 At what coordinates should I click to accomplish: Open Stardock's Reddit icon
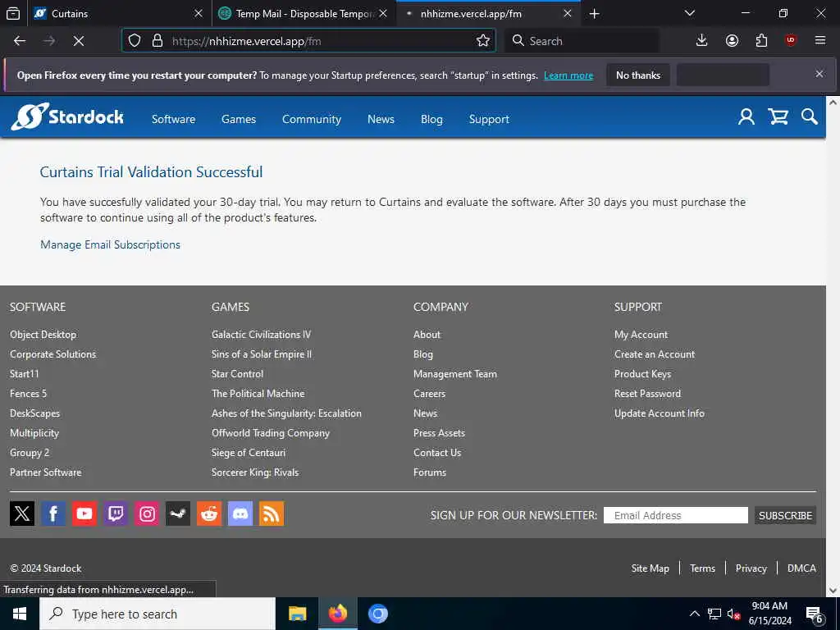coord(209,514)
